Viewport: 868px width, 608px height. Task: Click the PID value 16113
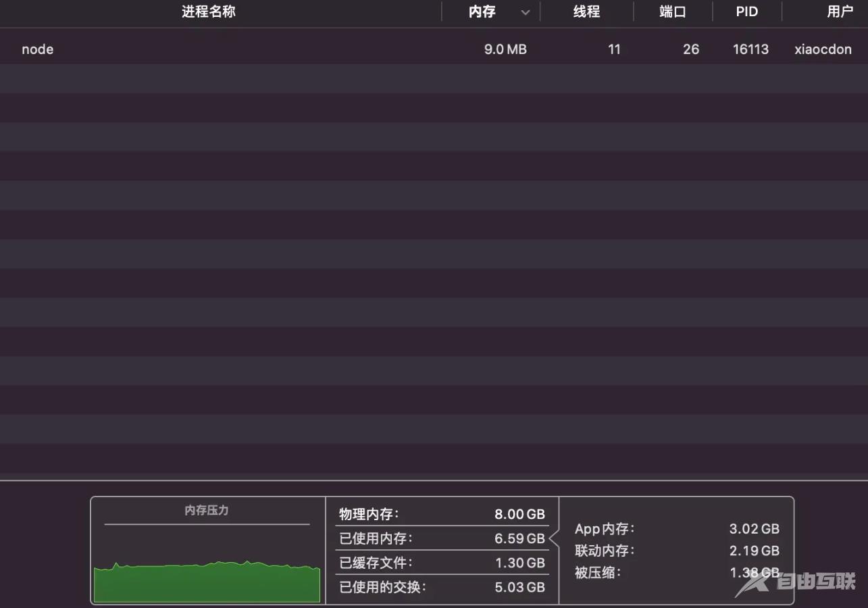(x=750, y=49)
